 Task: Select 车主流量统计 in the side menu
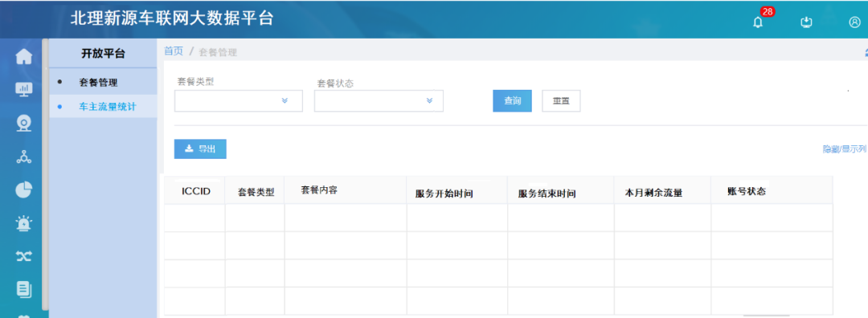click(x=103, y=106)
